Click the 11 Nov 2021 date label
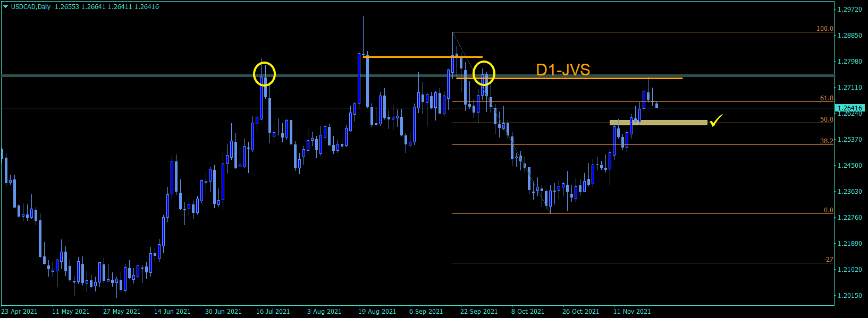 coord(632,312)
